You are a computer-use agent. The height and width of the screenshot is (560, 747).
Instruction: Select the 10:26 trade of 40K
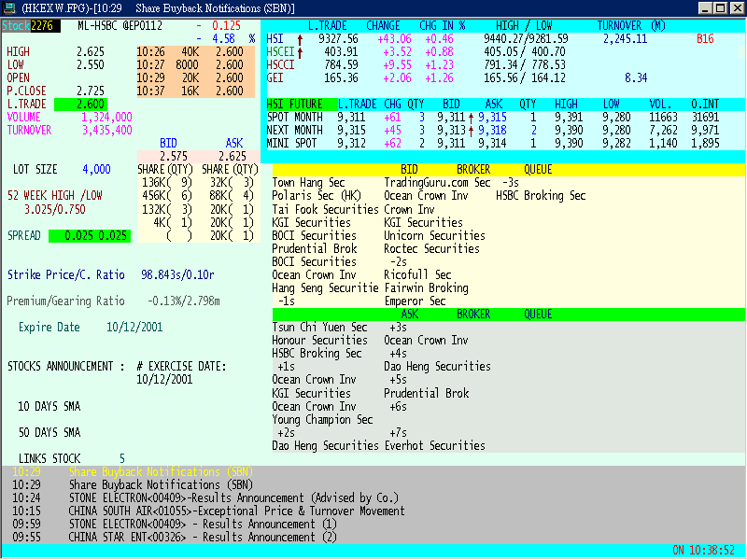[190, 51]
